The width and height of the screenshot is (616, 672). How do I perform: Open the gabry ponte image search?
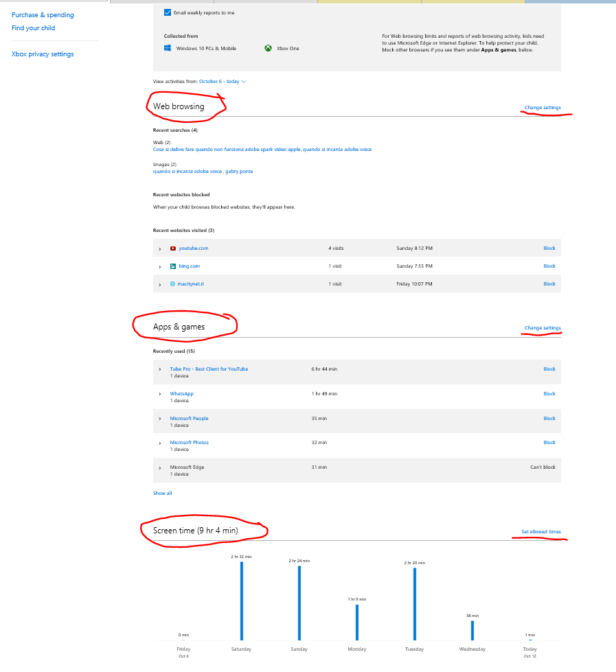point(240,172)
